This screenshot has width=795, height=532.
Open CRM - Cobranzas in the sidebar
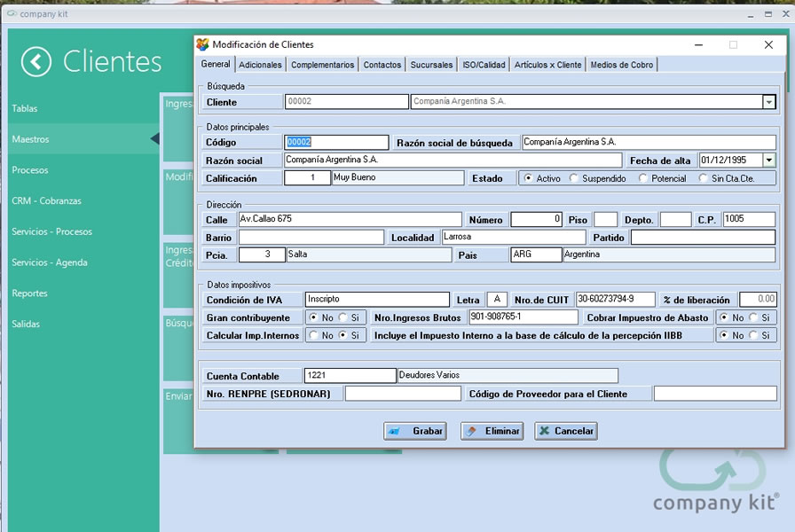[x=47, y=201]
